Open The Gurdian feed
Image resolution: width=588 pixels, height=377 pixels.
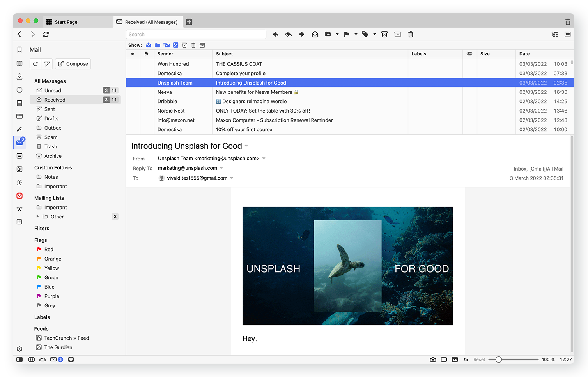coord(75,347)
